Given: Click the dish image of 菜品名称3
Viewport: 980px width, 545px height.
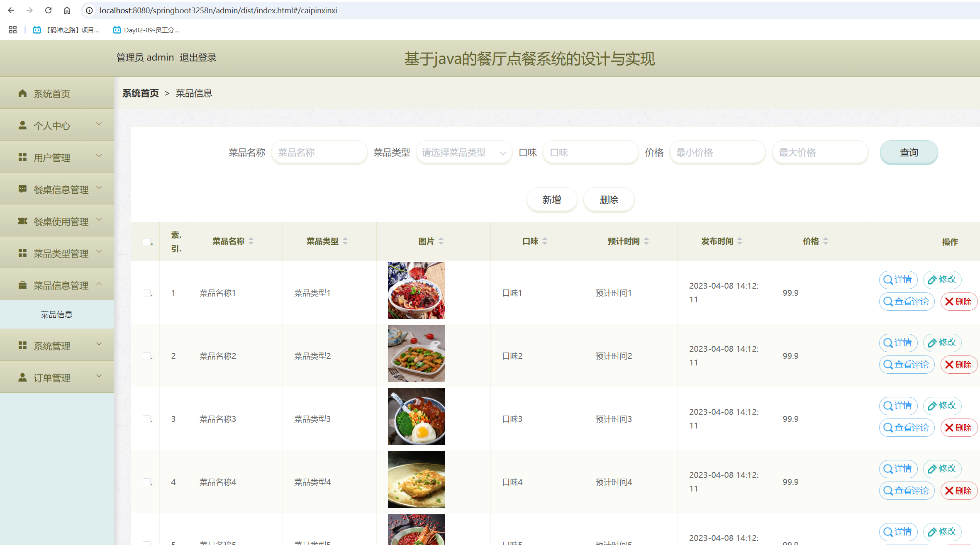Looking at the screenshot, I should pos(416,416).
